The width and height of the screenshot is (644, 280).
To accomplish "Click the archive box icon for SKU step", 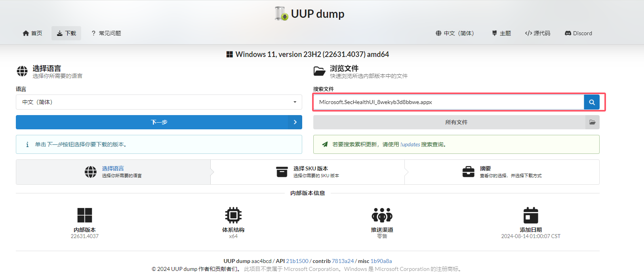I will [282, 172].
